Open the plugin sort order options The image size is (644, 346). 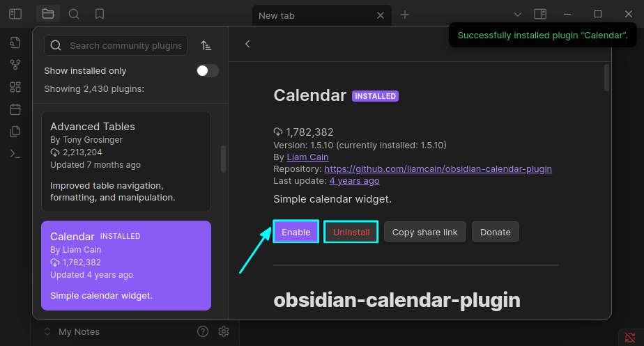point(206,45)
